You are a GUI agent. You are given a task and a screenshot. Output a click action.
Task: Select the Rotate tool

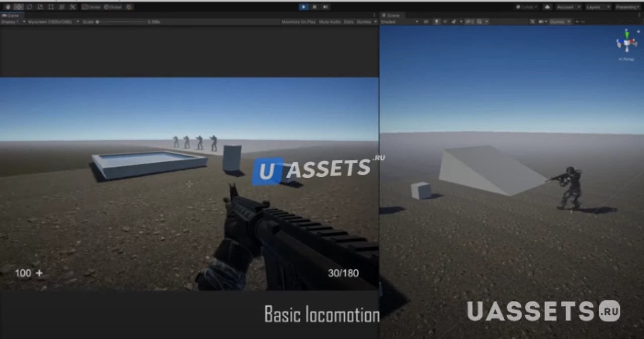click(x=30, y=7)
